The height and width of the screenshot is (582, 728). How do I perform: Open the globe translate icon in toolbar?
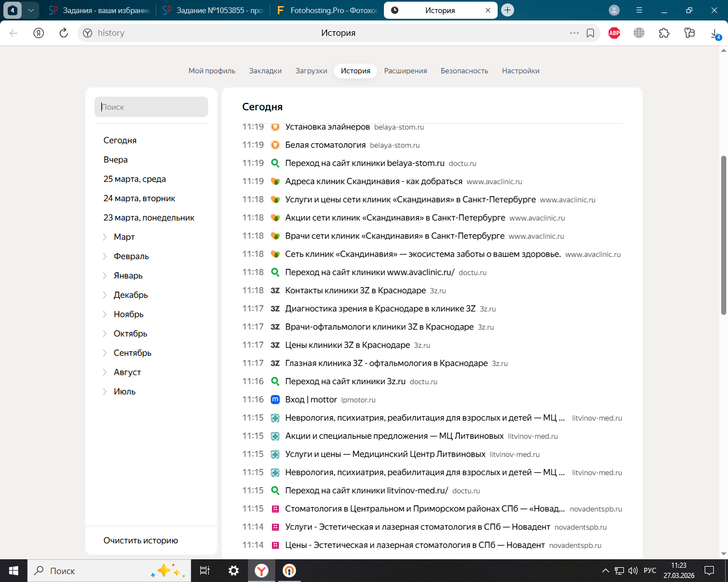tap(639, 33)
